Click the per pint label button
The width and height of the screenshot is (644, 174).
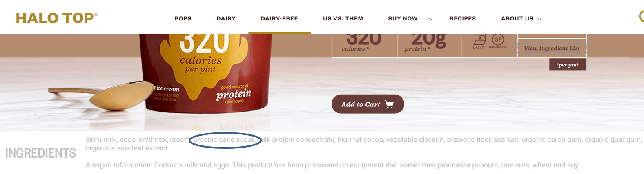pyautogui.click(x=568, y=65)
